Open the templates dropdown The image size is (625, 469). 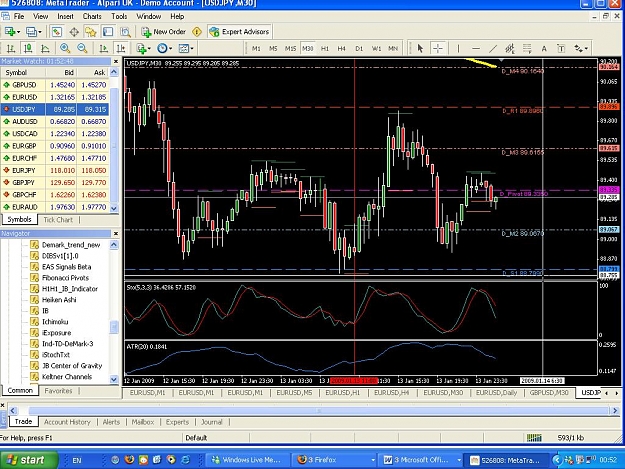(x=186, y=49)
